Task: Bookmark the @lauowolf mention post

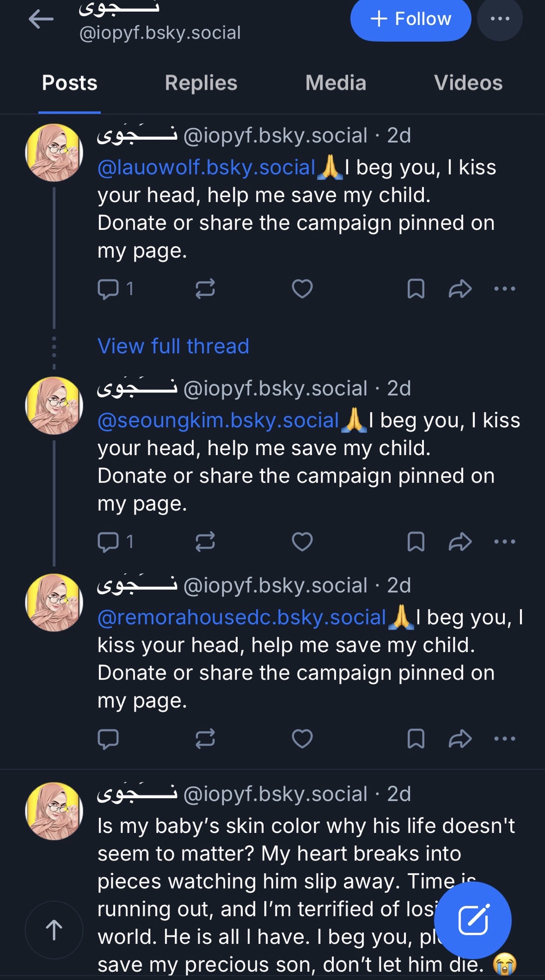Action: tap(416, 289)
